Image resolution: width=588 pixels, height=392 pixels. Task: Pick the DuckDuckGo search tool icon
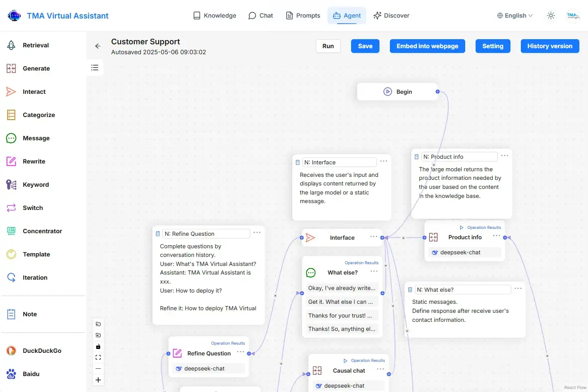point(11,351)
